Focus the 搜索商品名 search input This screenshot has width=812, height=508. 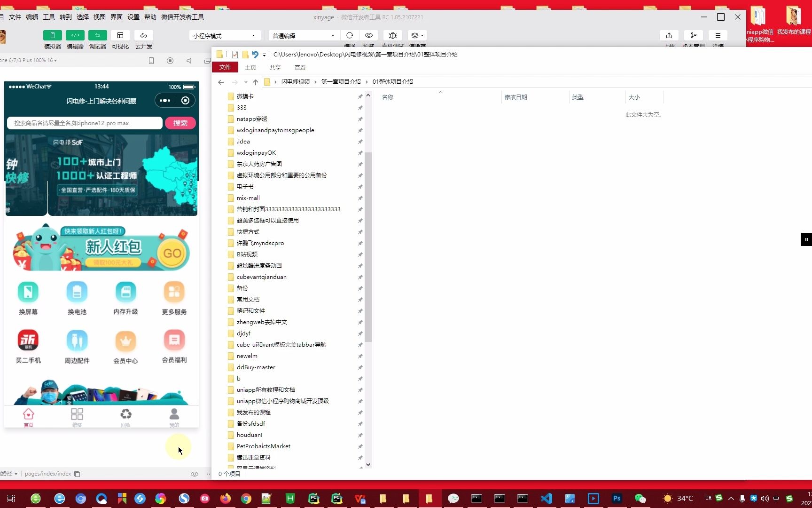pyautogui.click(x=85, y=123)
